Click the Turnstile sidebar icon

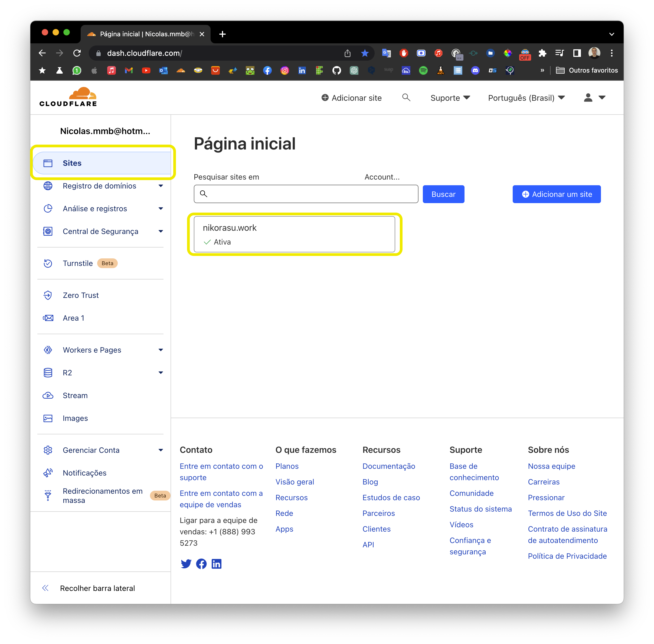pyautogui.click(x=48, y=263)
